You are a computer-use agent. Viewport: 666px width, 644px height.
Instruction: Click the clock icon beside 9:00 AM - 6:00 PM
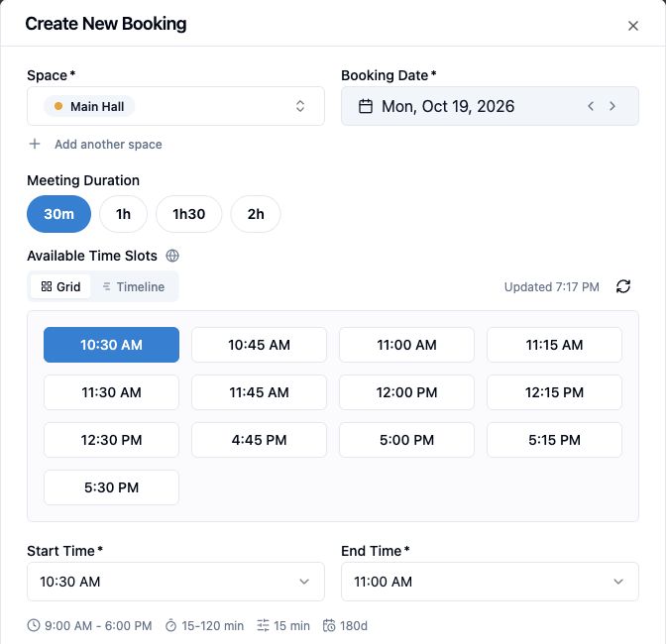click(34, 626)
